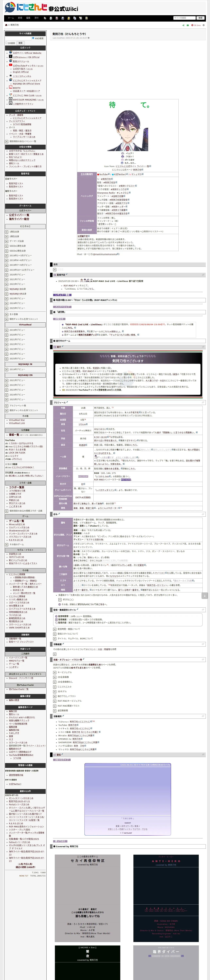The height and width of the screenshot is (980, 210).
Task: Click the anchor link icon on 配信予定 bar
Action: click(203, 275)
